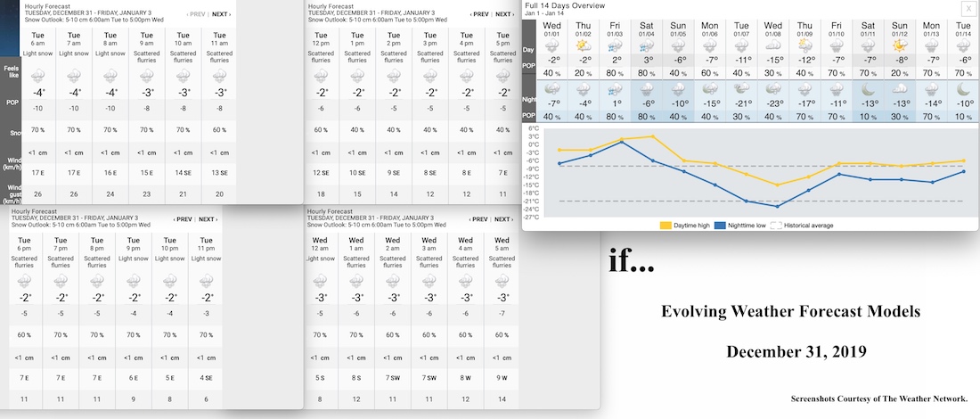Click the flurries icon for Tue 2 pm
Screen dimensions: 980x419
[x=393, y=77]
